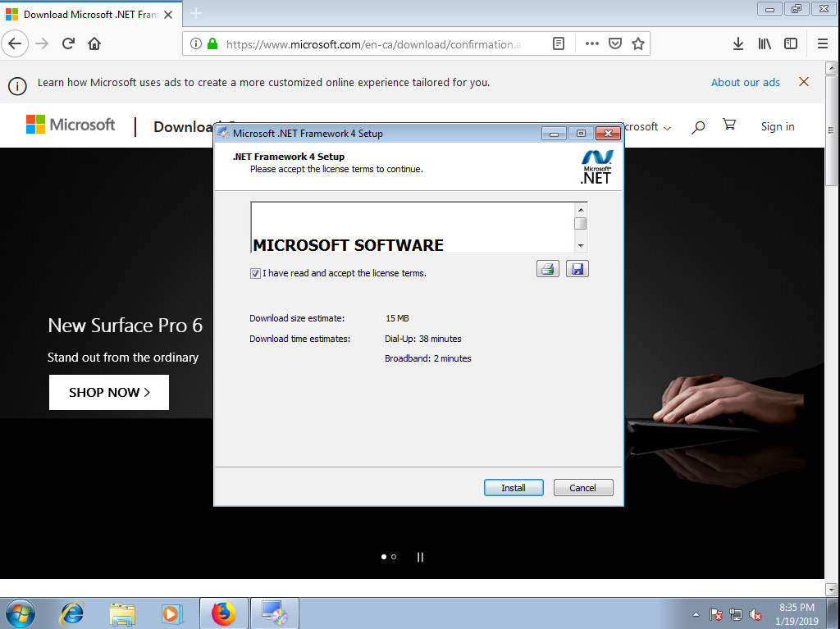Screen dimensions: 840x629
Task: Open Firefox downloads panel
Action: click(738, 44)
